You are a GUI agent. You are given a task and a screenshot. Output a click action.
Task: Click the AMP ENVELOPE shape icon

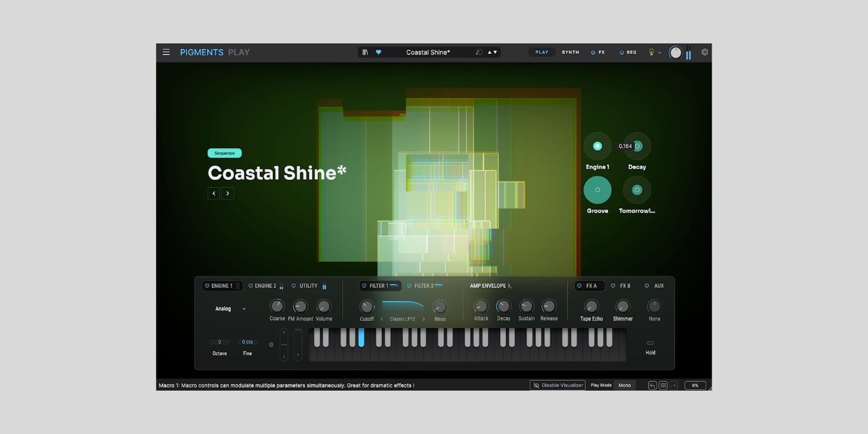510,286
